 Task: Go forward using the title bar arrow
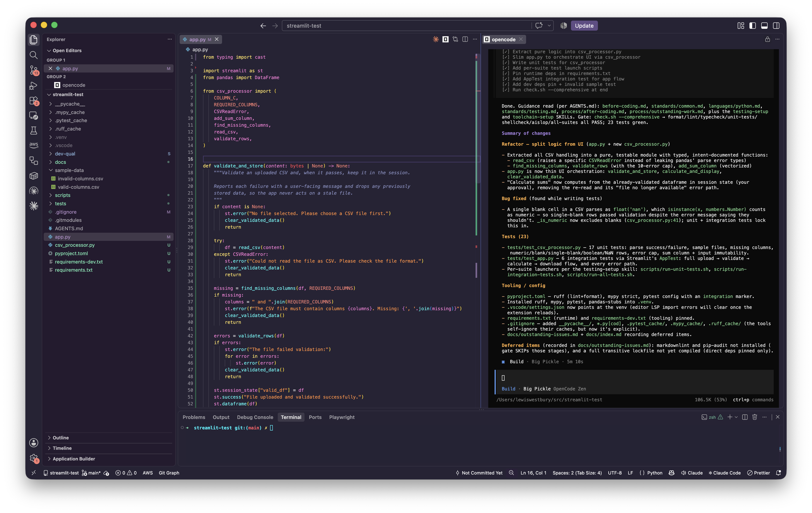[275, 26]
